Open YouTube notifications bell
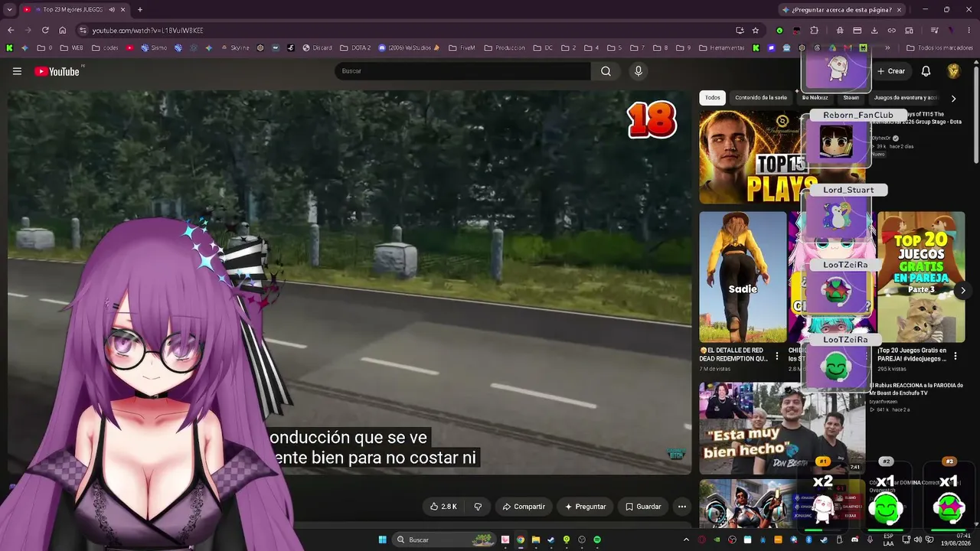This screenshot has width=980, height=551. coord(926,71)
